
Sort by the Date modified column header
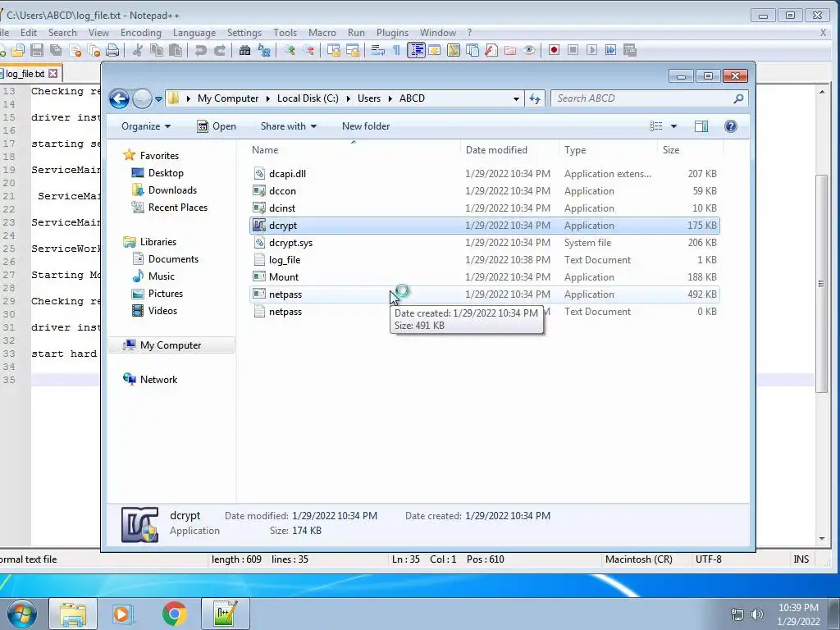tap(496, 150)
